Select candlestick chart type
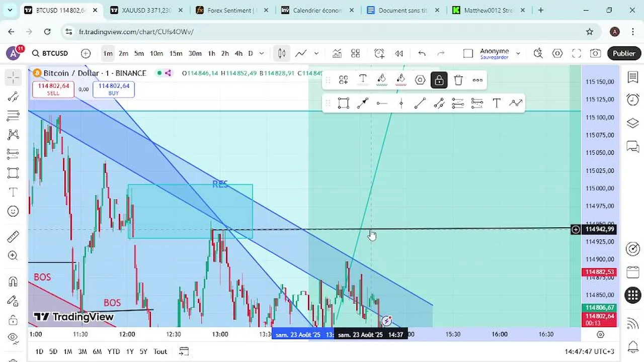This screenshot has height=362, width=644. tap(282, 53)
